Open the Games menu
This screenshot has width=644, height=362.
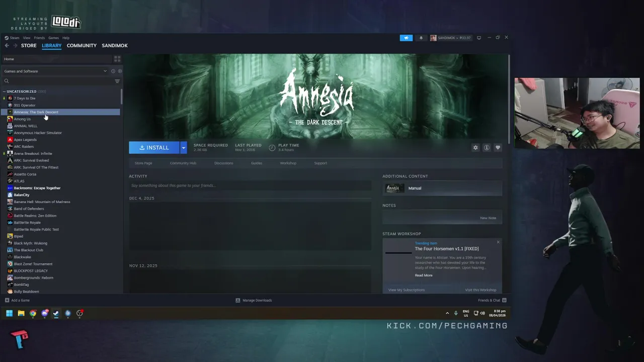[x=53, y=38]
